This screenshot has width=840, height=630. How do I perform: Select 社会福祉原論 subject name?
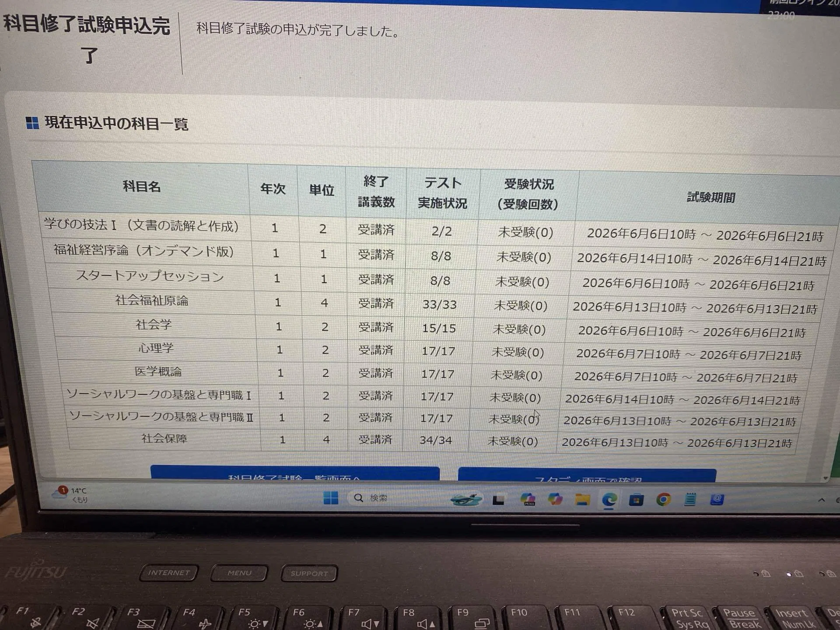click(x=152, y=300)
